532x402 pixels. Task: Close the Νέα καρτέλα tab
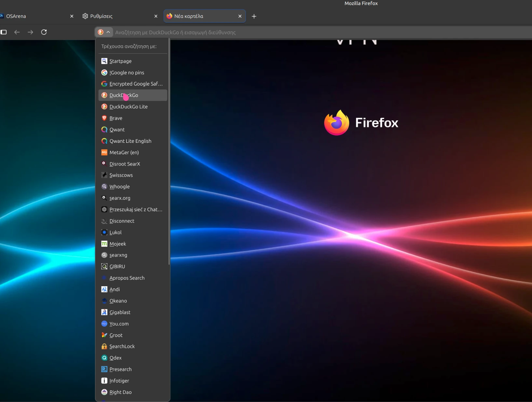point(240,16)
